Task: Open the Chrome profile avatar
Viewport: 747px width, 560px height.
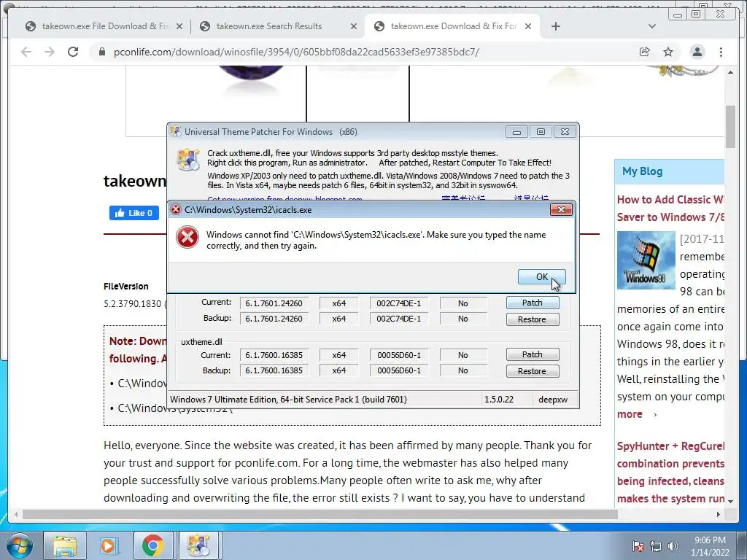Action: pyautogui.click(x=697, y=52)
